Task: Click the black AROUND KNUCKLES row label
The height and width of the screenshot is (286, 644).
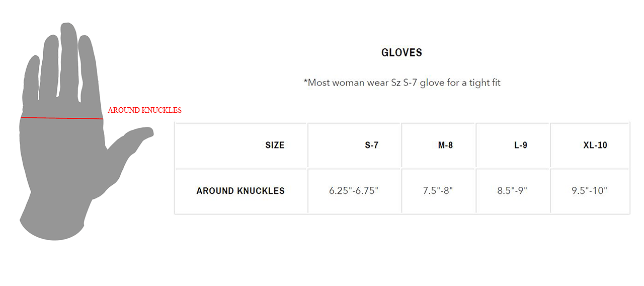Action: (240, 191)
